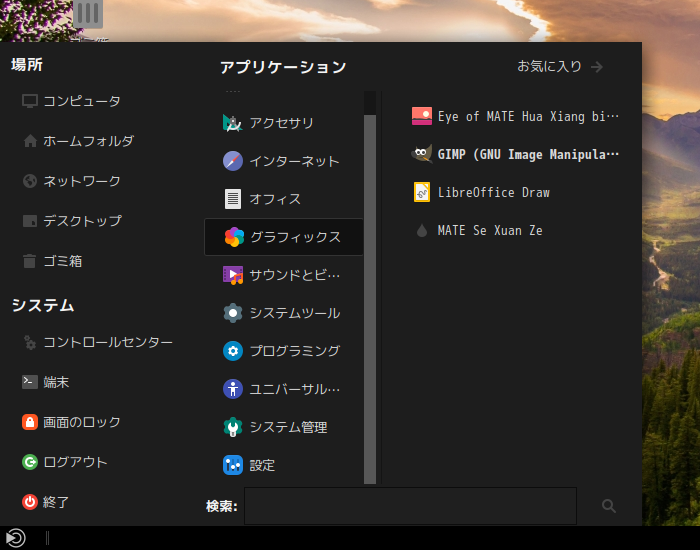This screenshot has width=700, height=550.
Task: Select the 設定 sliders icon
Action: point(233,465)
